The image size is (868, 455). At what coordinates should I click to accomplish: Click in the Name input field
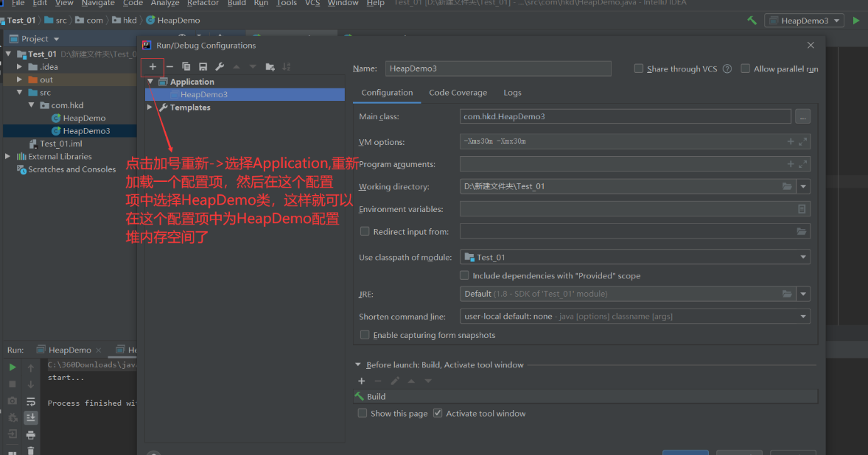(498, 68)
